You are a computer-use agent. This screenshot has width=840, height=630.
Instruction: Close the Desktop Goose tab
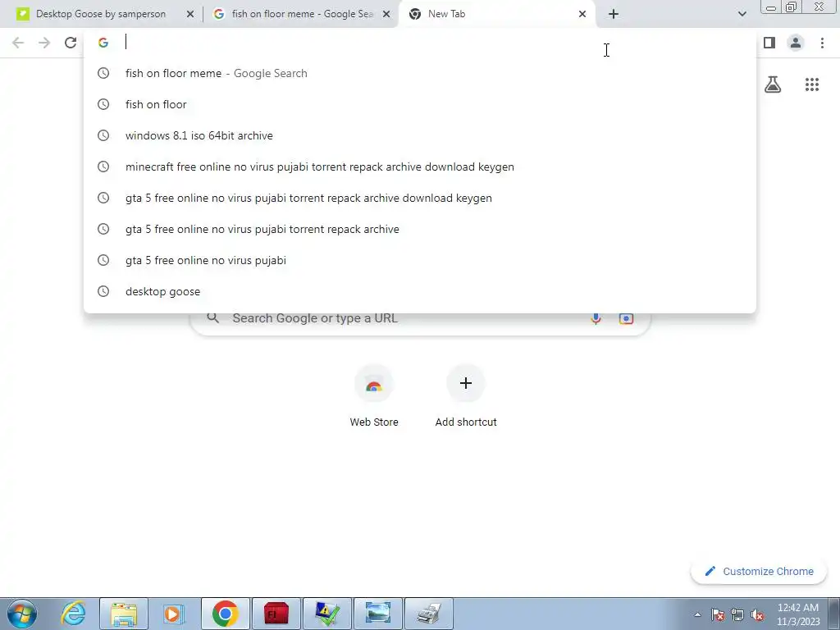pos(189,14)
